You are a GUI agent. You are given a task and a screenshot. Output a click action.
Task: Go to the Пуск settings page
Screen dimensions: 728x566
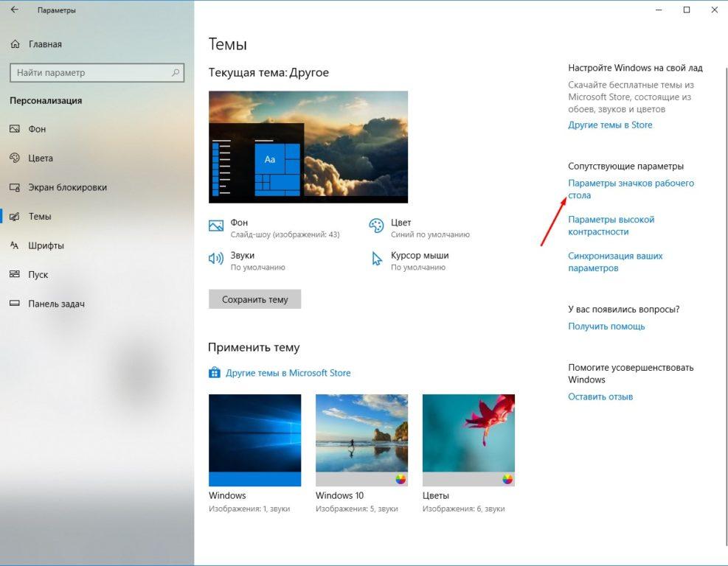(38, 275)
